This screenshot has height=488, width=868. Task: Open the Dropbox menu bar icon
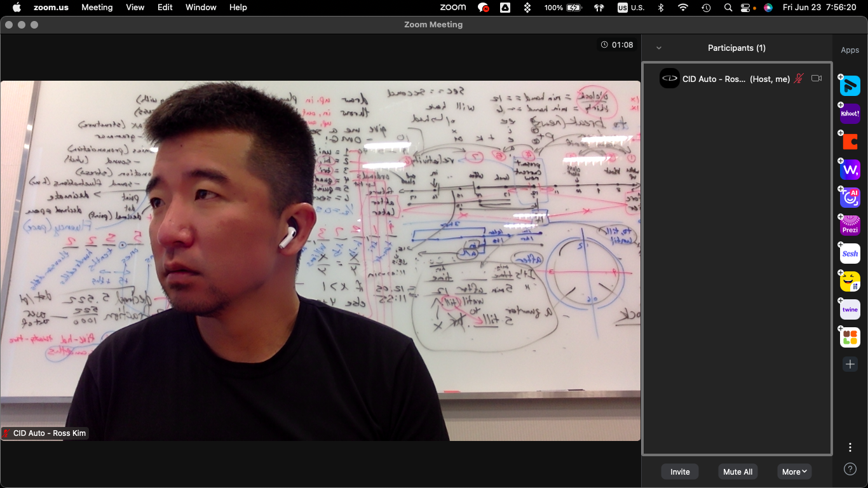tap(527, 8)
